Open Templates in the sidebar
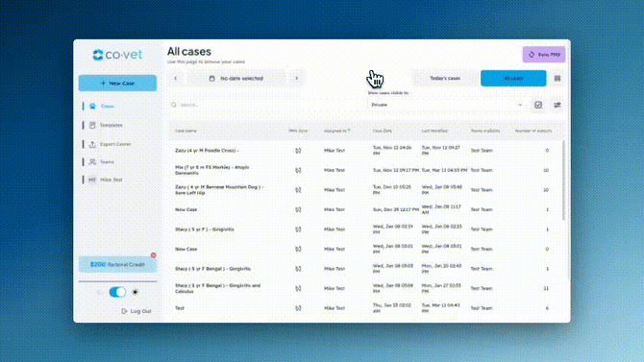 111,125
